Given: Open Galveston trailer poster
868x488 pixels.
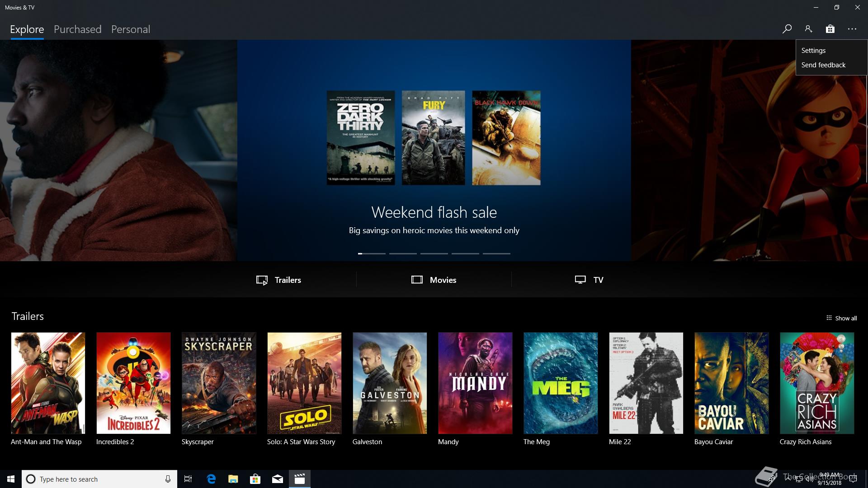Looking at the screenshot, I should 390,383.
